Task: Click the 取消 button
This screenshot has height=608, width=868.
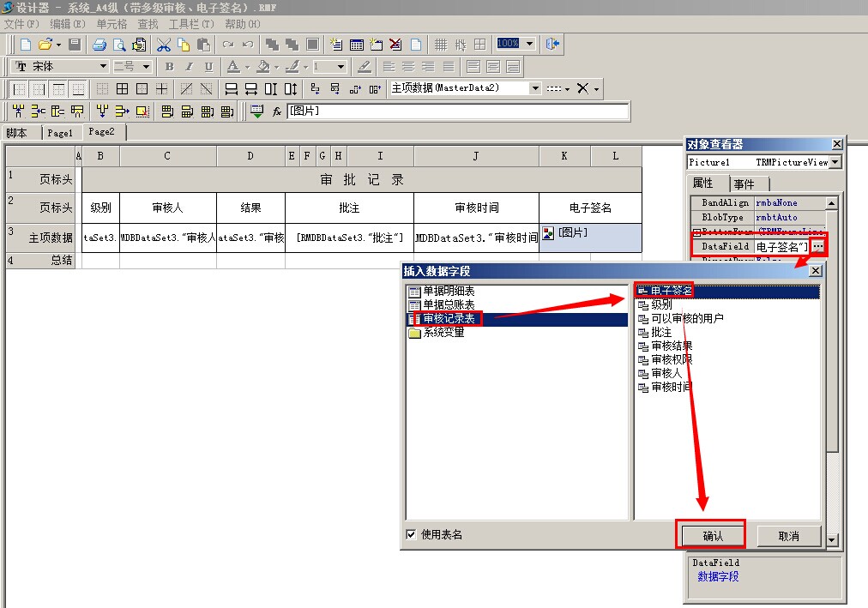Action: 788,536
